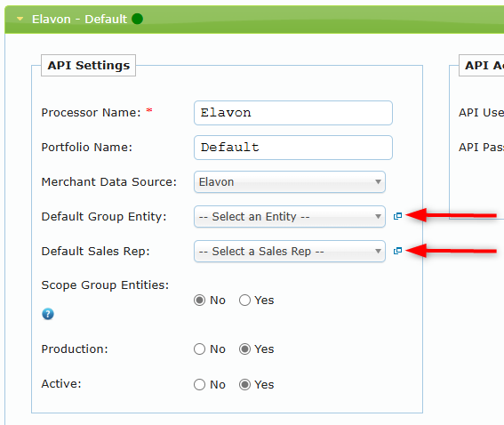Click the Default Group Entity label
The height and width of the screenshot is (425, 504).
(104, 217)
